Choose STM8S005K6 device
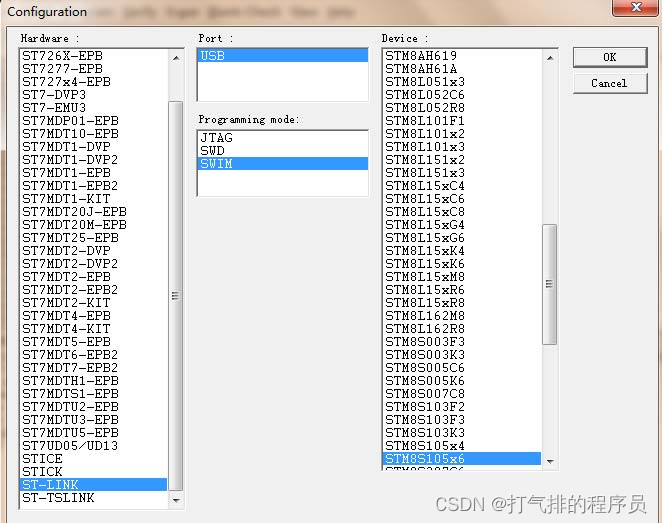Screen dimensions: 662x523 (x=462, y=380)
